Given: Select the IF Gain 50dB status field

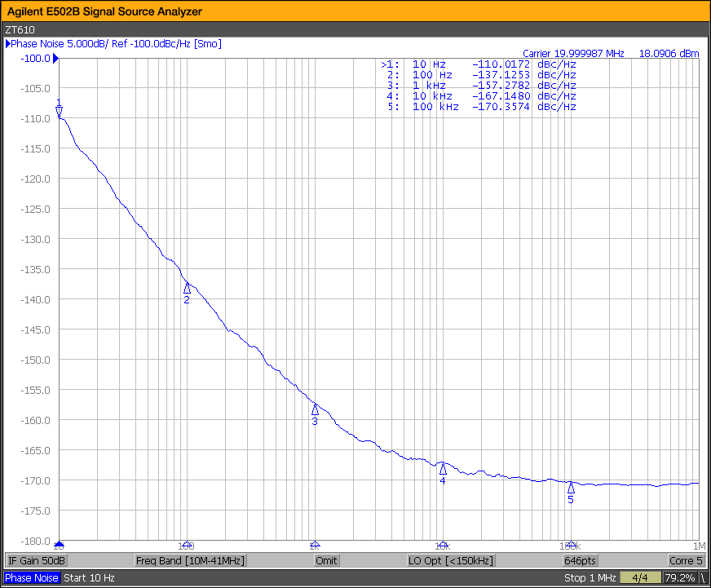Looking at the screenshot, I should click(36, 560).
